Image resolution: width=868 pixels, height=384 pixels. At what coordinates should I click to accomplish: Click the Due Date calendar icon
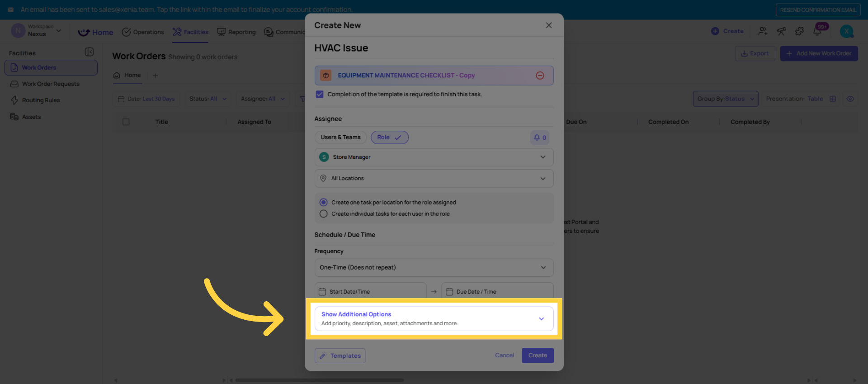pyautogui.click(x=449, y=292)
